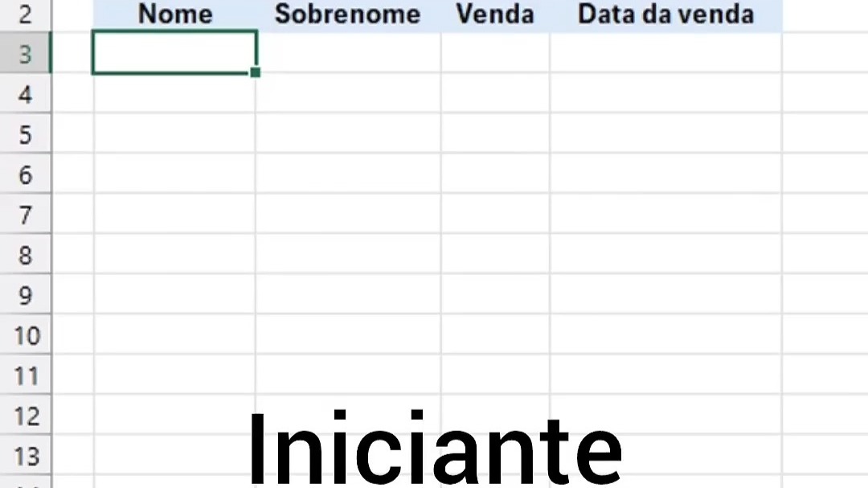Select row 7 by its row header
Viewport: 868px width, 488px height.
pos(26,214)
